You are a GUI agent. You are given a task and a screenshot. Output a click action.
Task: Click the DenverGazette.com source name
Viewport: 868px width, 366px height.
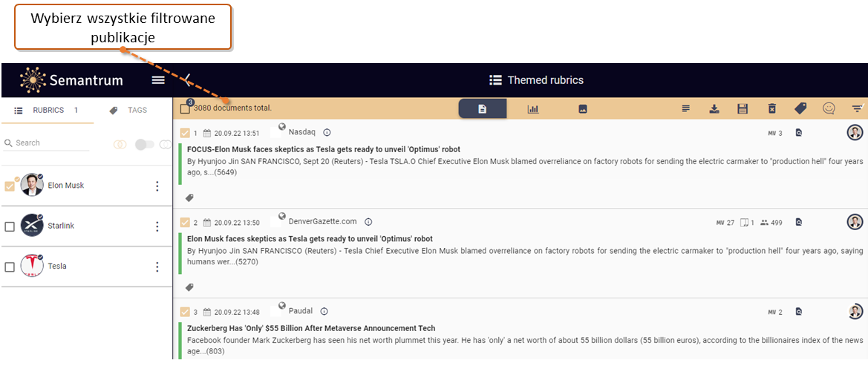[x=323, y=221]
